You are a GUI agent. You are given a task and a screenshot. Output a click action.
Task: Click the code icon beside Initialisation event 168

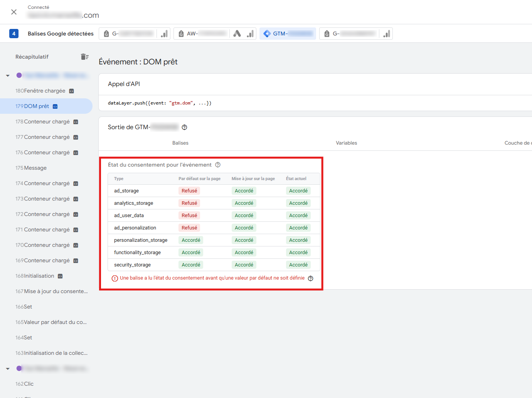(x=60, y=276)
